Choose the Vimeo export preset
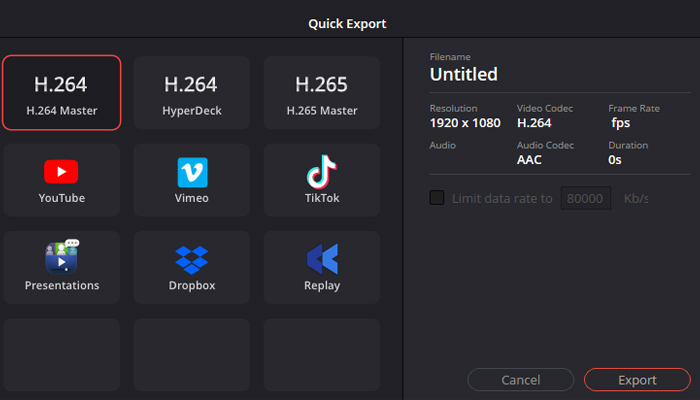The height and width of the screenshot is (400, 700). point(192,180)
